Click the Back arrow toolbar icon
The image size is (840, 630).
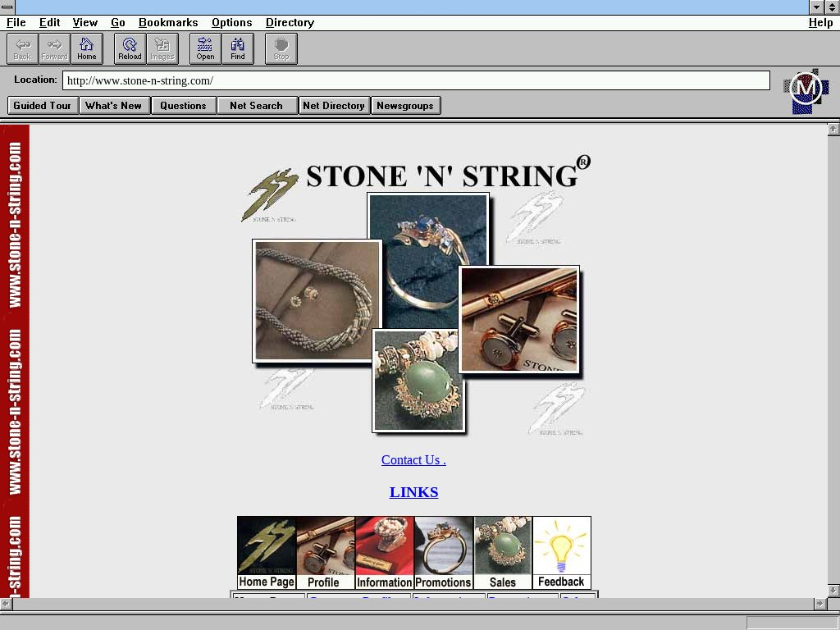(x=23, y=48)
